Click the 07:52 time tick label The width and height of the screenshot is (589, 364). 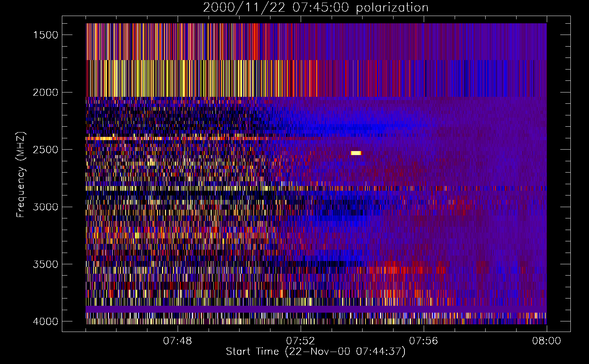tap(301, 341)
